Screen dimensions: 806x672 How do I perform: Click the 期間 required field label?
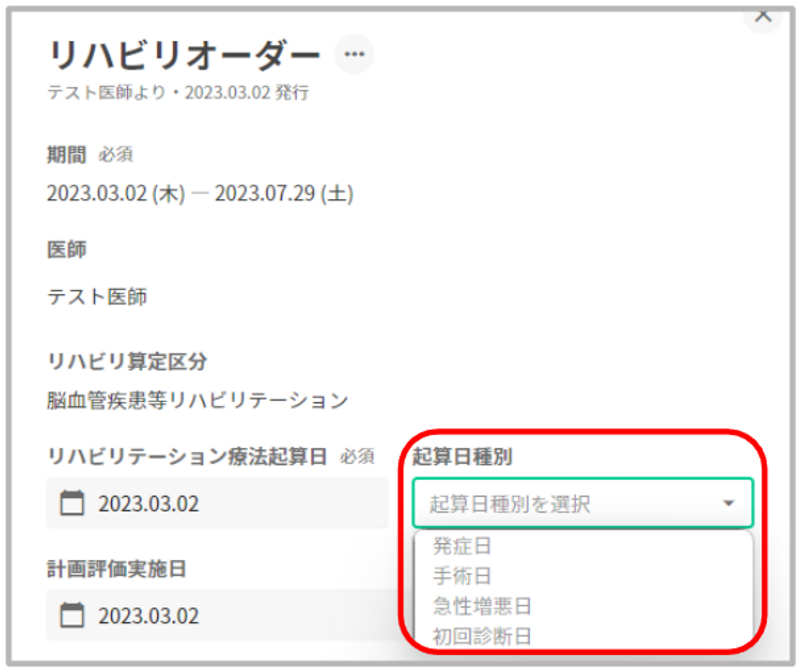click(x=66, y=155)
